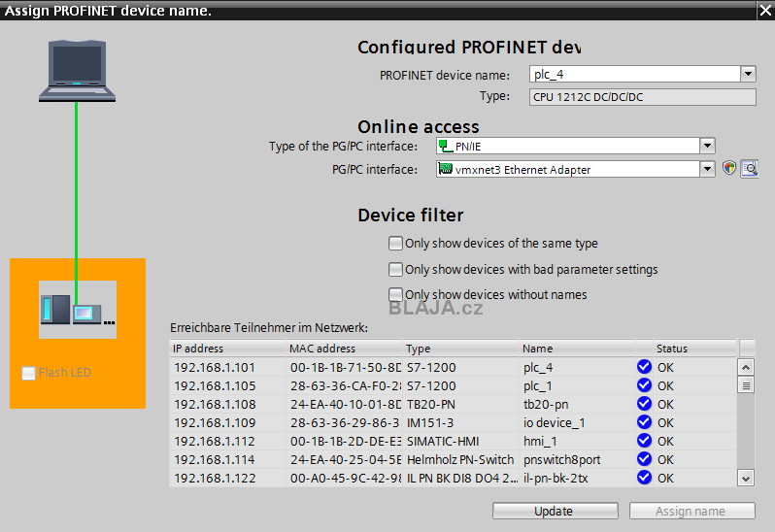Click the Type field showing CPU 1212C DC/DC/DC
Screen dimensions: 775x532
point(642,97)
